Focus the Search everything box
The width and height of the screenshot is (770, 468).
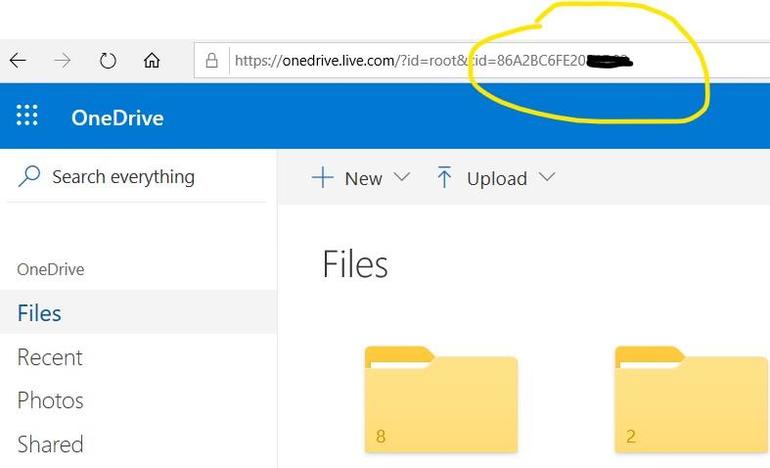point(138,177)
